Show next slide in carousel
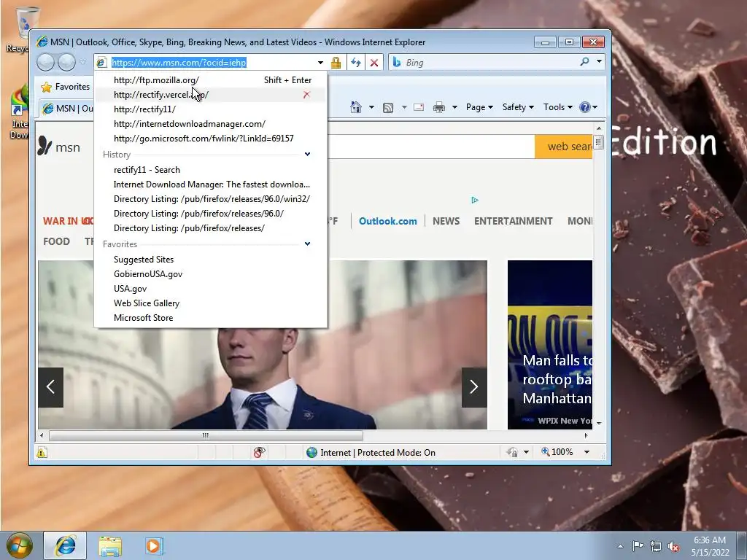The image size is (747, 560). (x=474, y=387)
